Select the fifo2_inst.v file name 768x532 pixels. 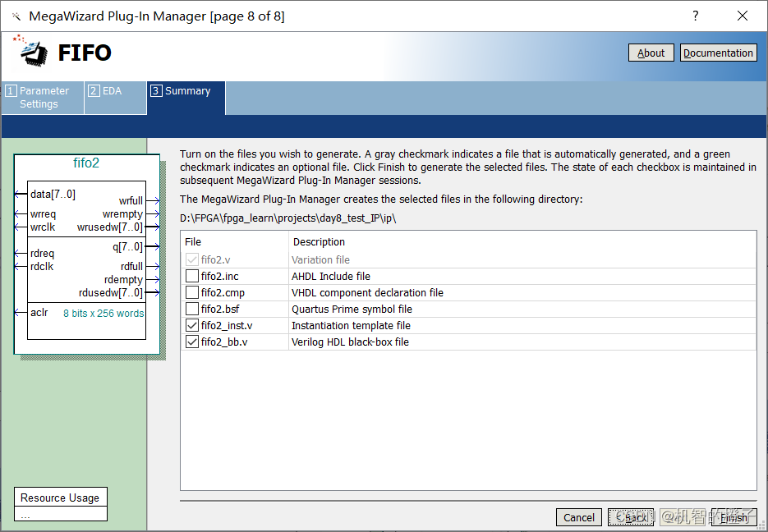(x=227, y=325)
